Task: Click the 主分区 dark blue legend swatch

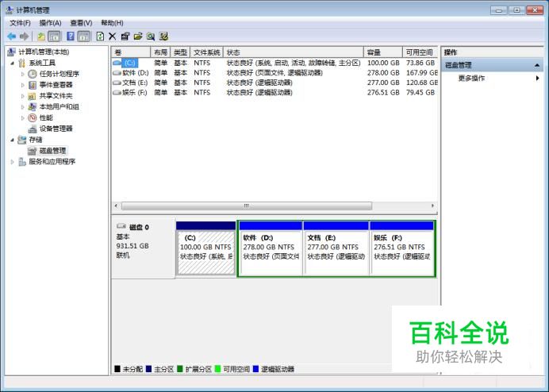Action: [148, 369]
